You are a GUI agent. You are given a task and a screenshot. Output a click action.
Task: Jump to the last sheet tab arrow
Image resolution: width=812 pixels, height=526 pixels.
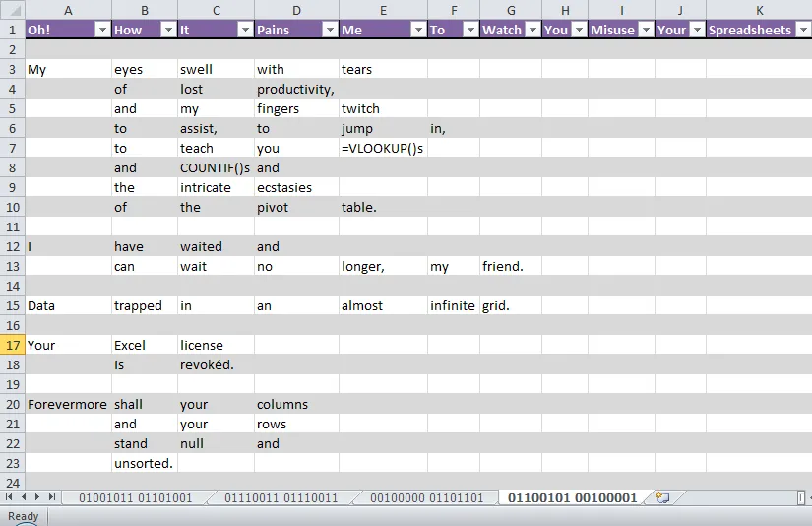[x=52, y=497]
